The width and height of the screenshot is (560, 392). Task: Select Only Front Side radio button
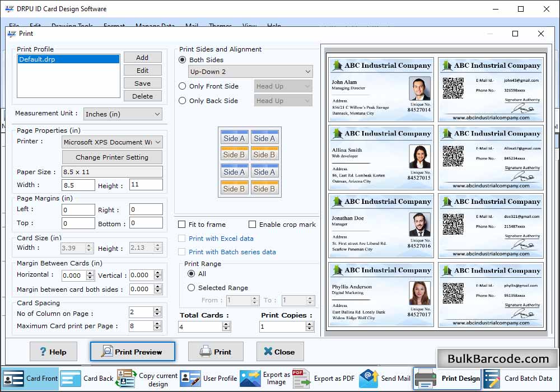[182, 86]
